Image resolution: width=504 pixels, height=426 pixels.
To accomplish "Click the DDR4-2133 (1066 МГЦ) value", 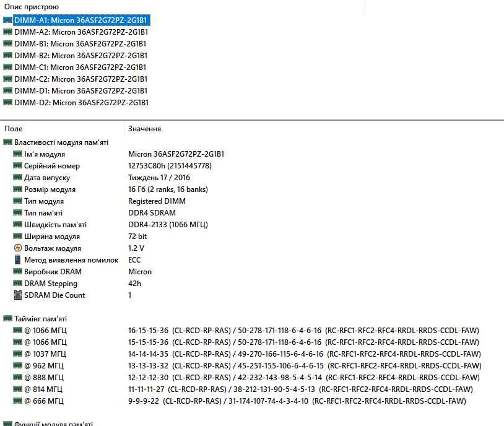I will tap(168, 224).
